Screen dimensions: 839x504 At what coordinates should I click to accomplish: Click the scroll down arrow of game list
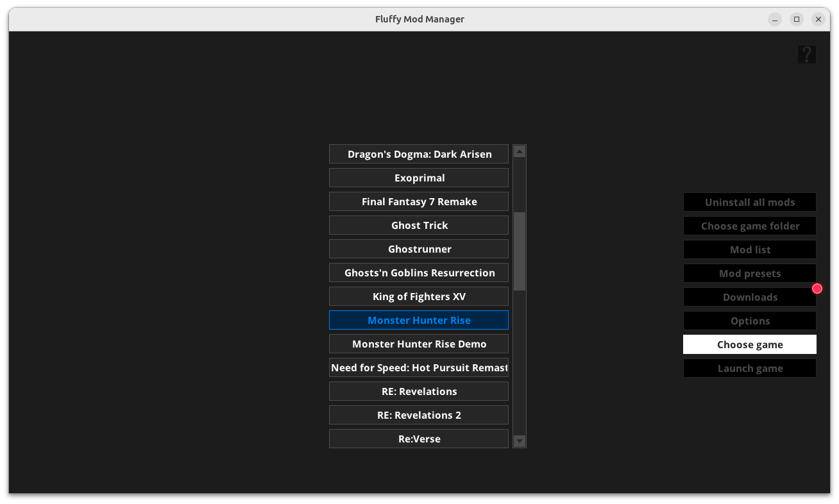520,441
